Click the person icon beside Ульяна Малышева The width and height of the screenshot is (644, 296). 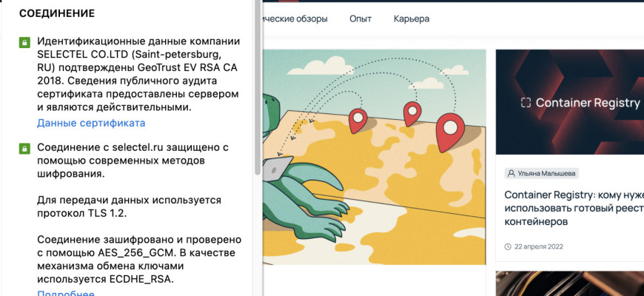[x=511, y=173]
